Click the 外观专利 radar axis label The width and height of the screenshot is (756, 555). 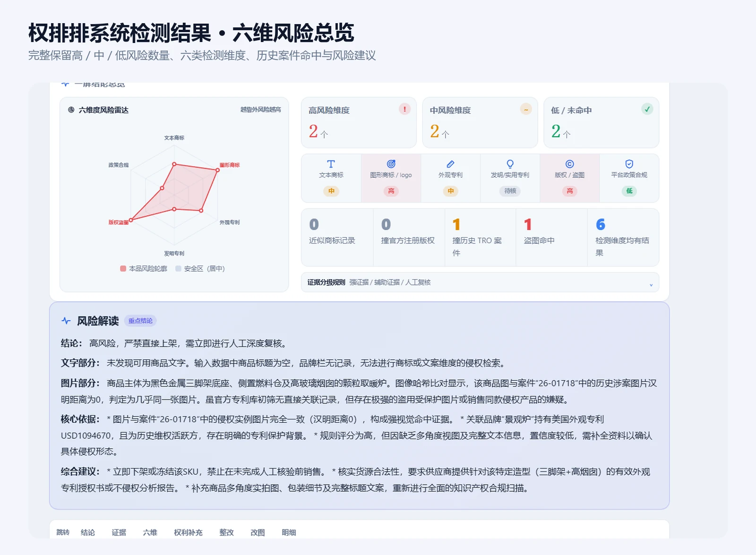pos(230,222)
